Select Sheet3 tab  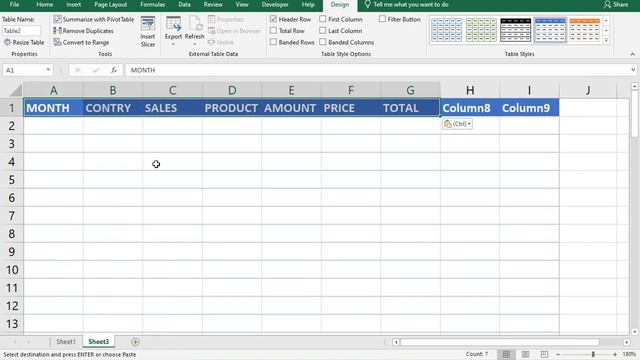point(99,342)
